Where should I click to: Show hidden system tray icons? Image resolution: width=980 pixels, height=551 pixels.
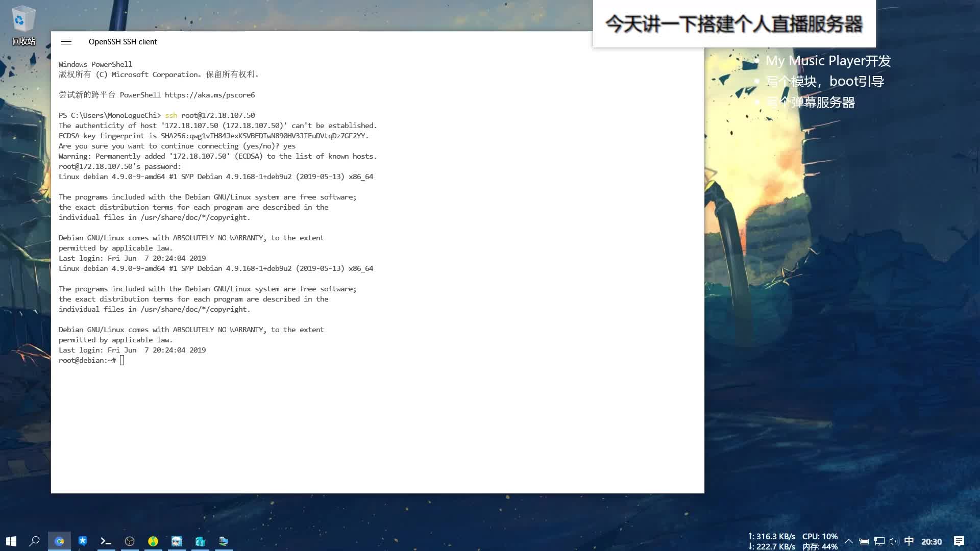[x=849, y=541]
